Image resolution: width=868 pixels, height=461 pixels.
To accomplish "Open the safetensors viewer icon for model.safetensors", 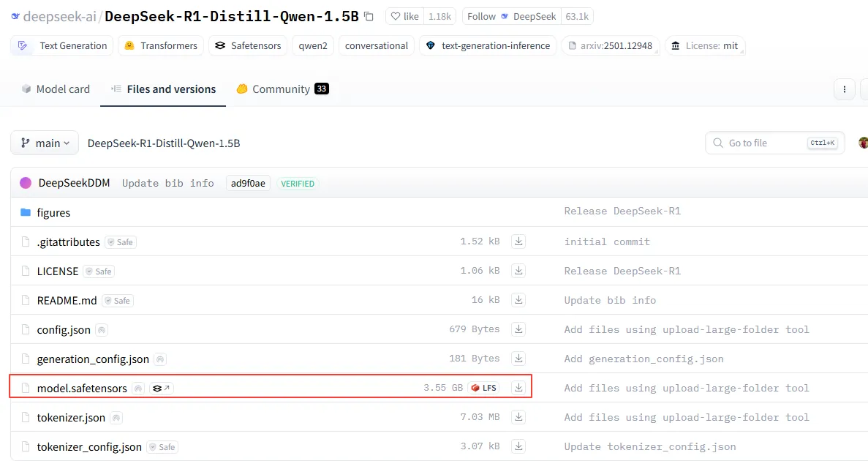I will (x=161, y=389).
